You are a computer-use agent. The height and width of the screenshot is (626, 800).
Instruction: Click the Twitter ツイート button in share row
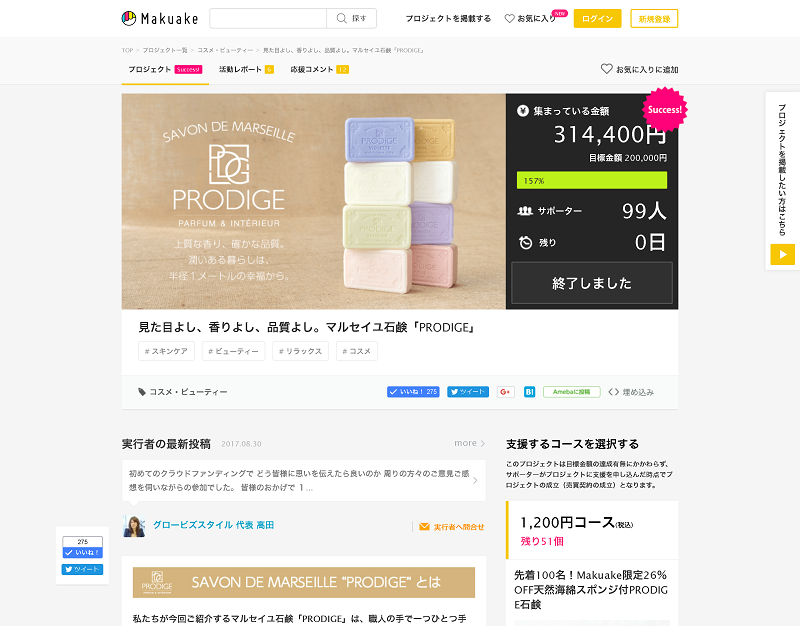click(468, 392)
